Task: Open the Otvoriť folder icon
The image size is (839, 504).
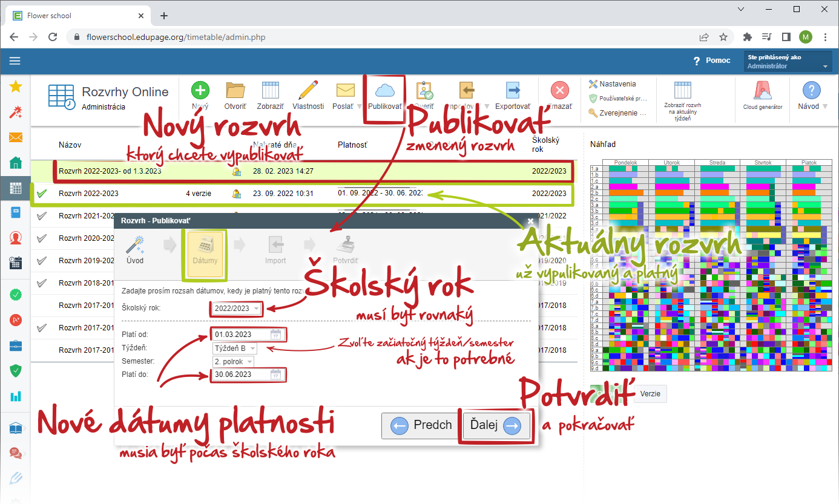Action: click(x=235, y=90)
